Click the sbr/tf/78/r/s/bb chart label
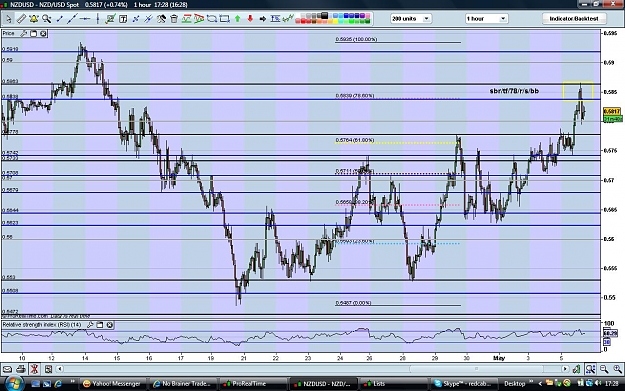This screenshot has width=625, height=391. click(514, 91)
